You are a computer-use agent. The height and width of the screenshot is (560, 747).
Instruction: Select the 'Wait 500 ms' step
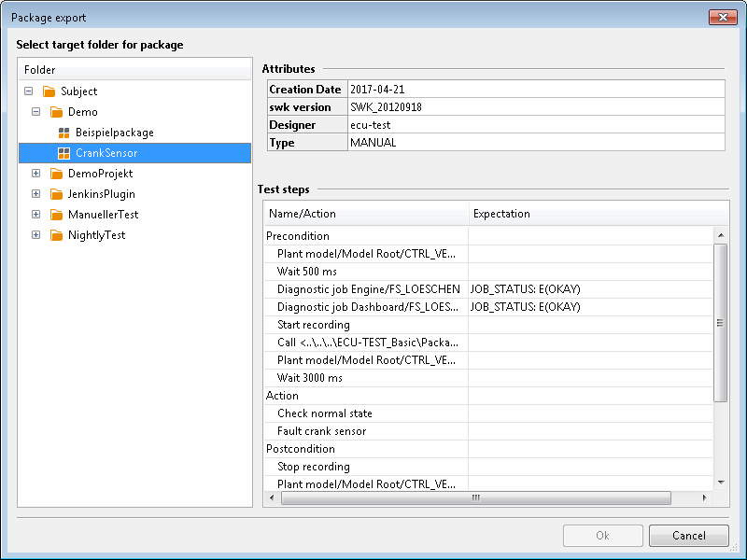[x=488, y=272]
